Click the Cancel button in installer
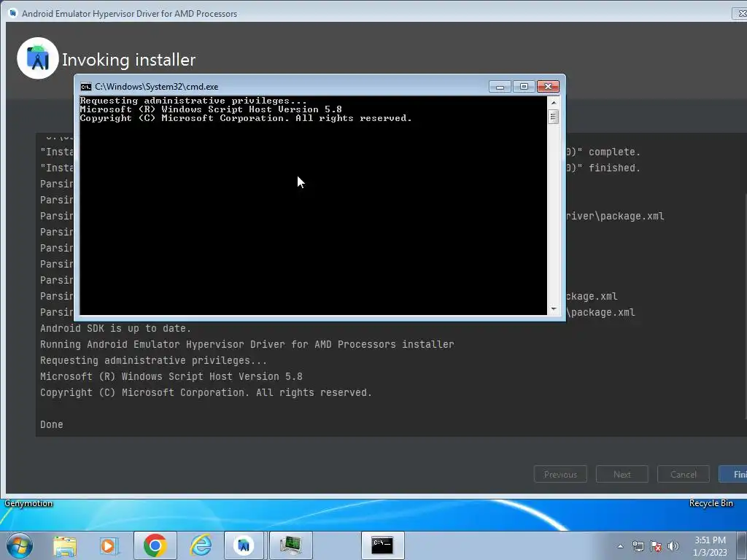The width and height of the screenshot is (747, 560). (683, 474)
